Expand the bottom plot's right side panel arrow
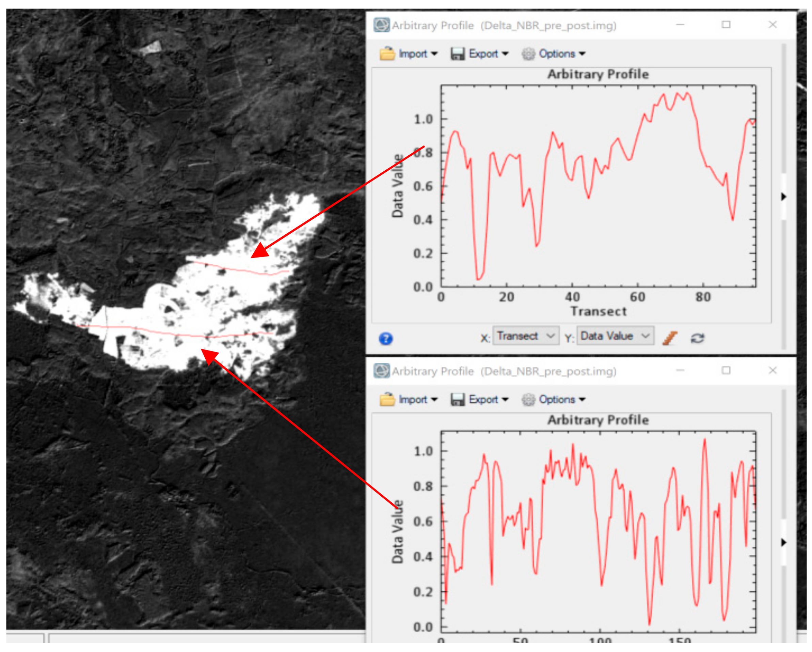Image resolution: width=812 pixels, height=652 pixels. point(784,542)
